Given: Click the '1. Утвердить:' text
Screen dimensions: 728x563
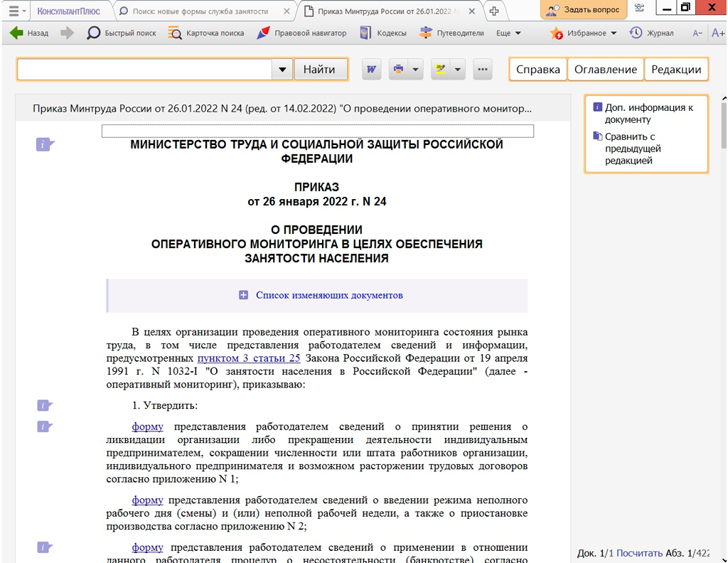Looking at the screenshot, I should pyautogui.click(x=165, y=406).
